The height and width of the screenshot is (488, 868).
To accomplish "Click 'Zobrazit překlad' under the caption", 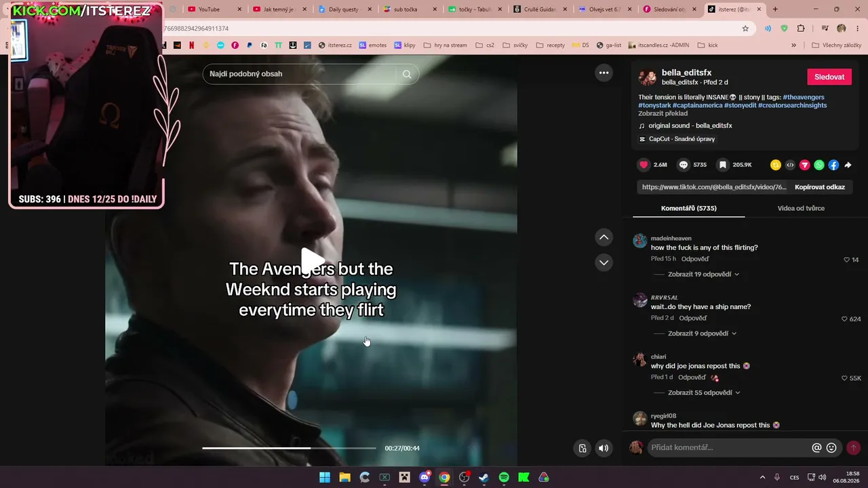I will click(663, 113).
